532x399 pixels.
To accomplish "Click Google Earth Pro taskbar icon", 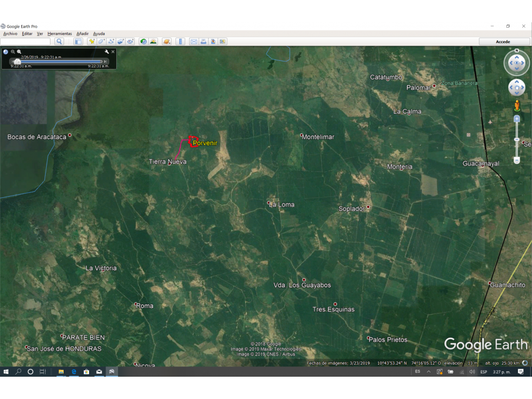I will click(x=111, y=371).
